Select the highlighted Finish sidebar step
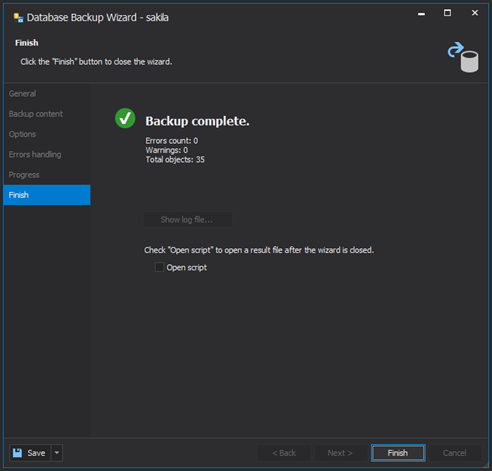492x471 pixels. (47, 195)
